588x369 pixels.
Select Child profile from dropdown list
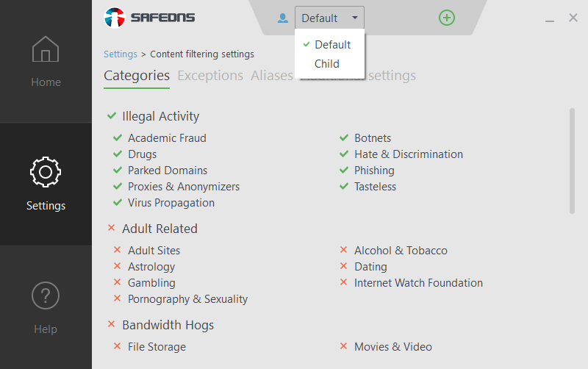pyautogui.click(x=327, y=64)
